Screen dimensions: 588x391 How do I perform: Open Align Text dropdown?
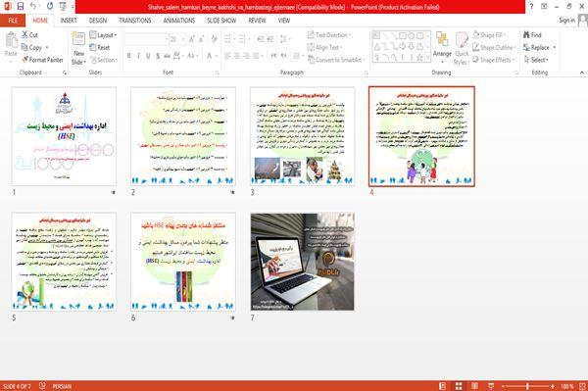click(x=324, y=47)
